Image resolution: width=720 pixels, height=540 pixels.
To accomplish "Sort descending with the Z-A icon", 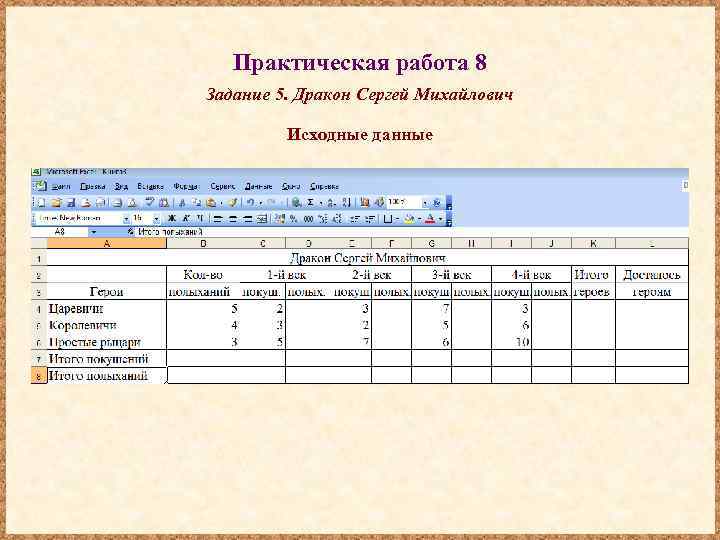I will click(346, 202).
